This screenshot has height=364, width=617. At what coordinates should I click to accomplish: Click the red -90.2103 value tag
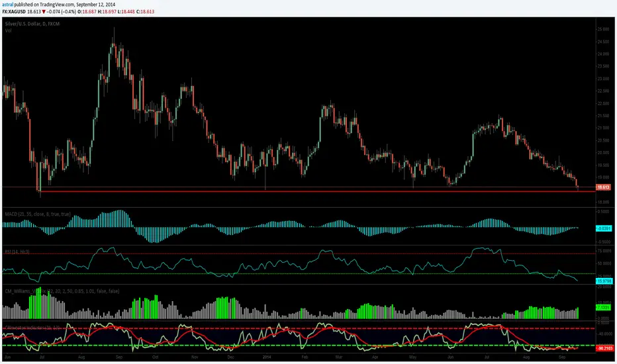point(605,348)
